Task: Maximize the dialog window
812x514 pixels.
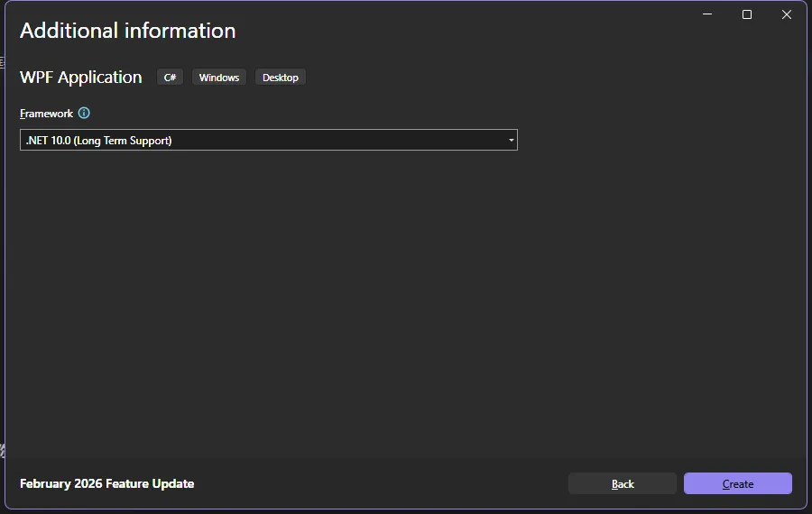Action: 747,14
